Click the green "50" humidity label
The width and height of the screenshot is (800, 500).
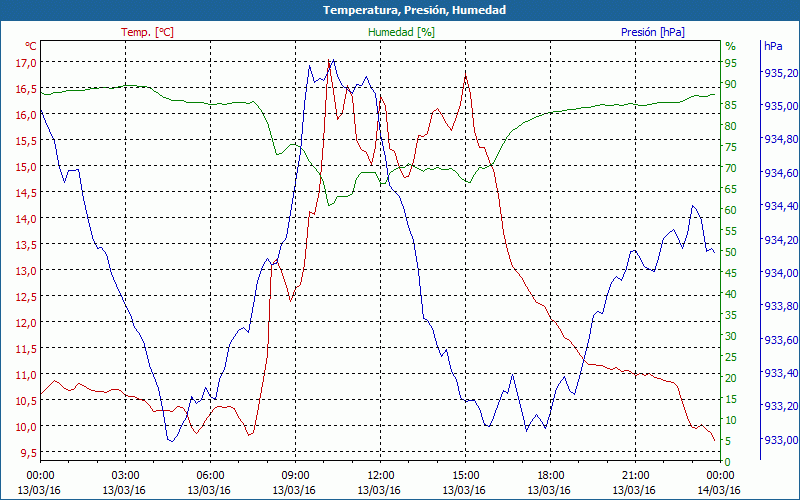pos(731,252)
